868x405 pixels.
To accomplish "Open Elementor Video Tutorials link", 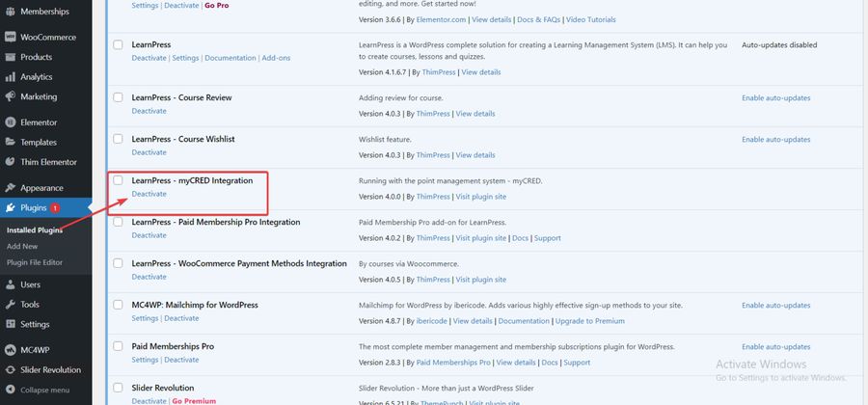I will tap(590, 19).
